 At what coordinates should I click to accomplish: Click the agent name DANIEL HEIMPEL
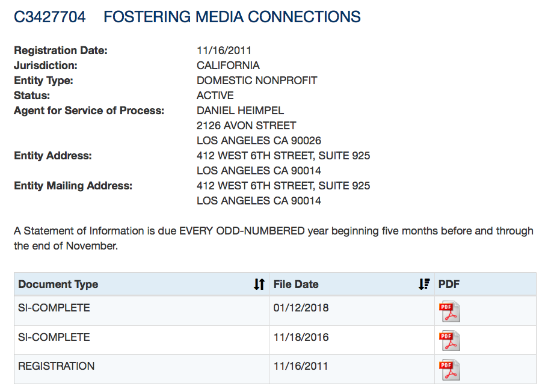[241, 111]
